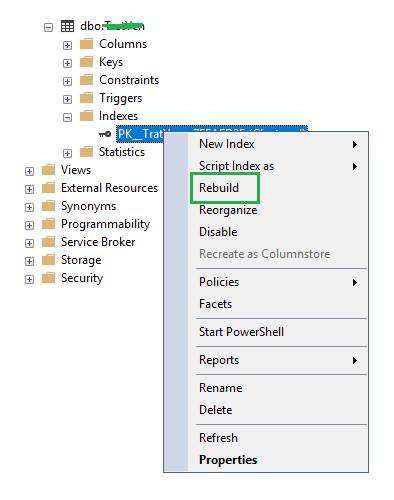Click the dbo table grid icon

point(67,26)
